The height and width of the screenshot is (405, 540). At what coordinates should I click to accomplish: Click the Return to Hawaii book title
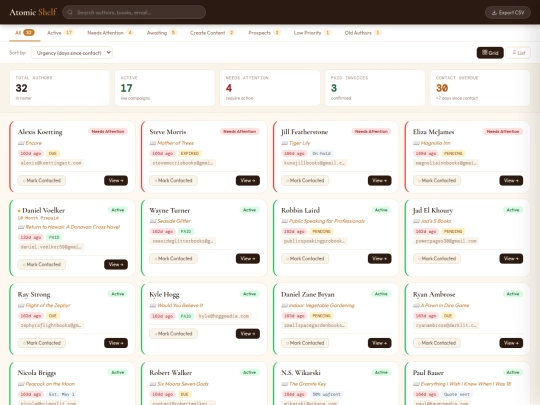pos(73,227)
